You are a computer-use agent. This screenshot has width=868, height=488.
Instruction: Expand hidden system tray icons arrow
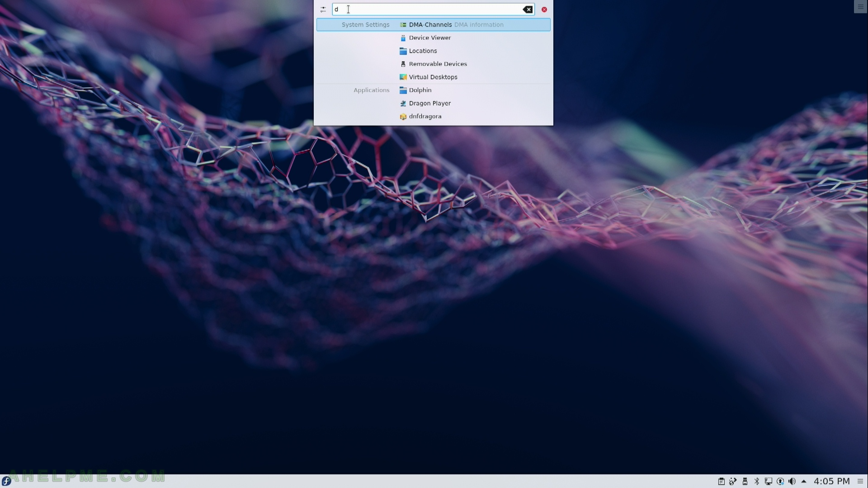[804, 482]
